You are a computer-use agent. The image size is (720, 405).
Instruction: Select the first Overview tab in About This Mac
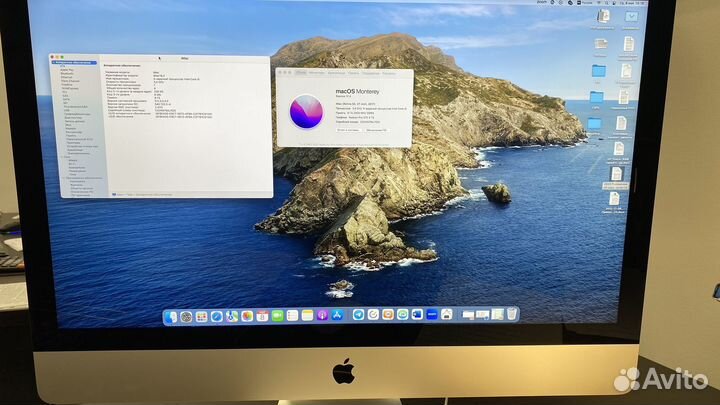[x=301, y=73]
